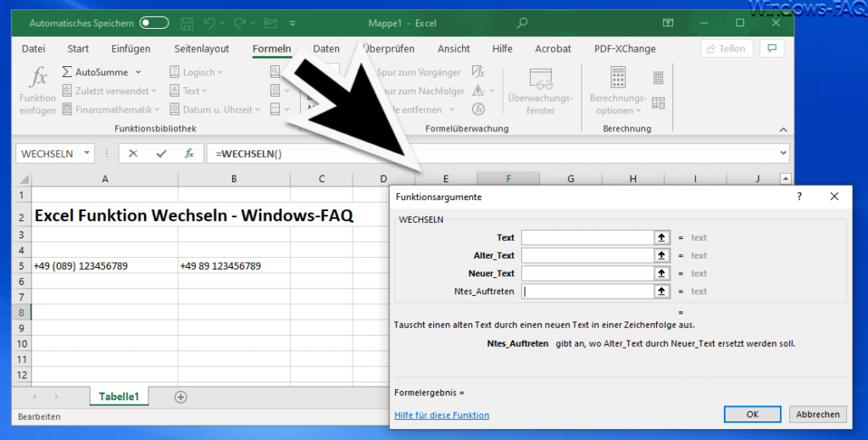Open Datum u. Uhrzeit functions dropdown
The height and width of the screenshot is (440, 868).
point(214,109)
